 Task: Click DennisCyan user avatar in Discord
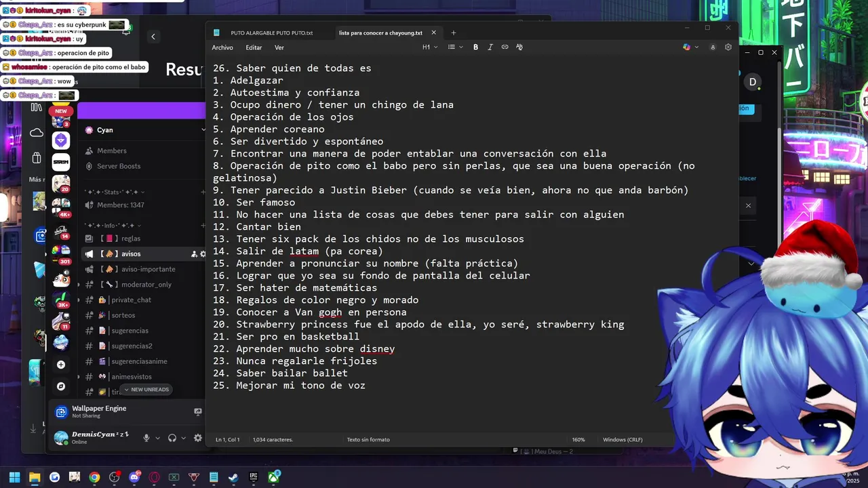point(61,438)
